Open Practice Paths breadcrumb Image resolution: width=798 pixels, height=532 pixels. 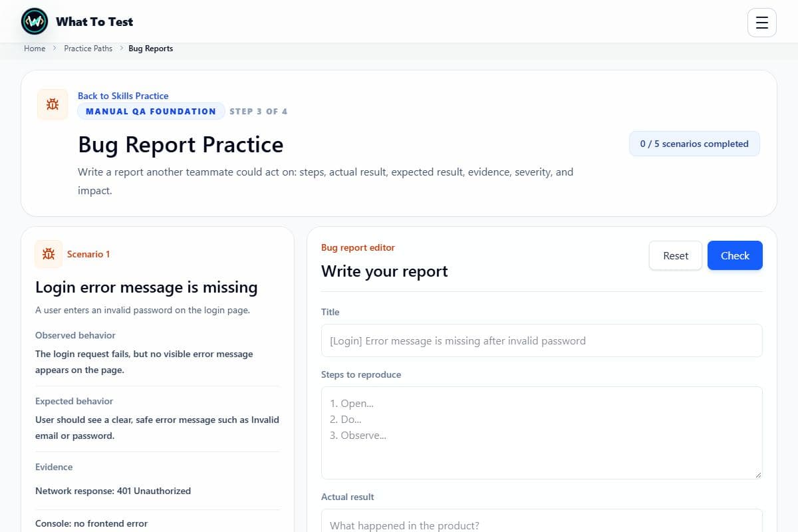click(x=88, y=49)
